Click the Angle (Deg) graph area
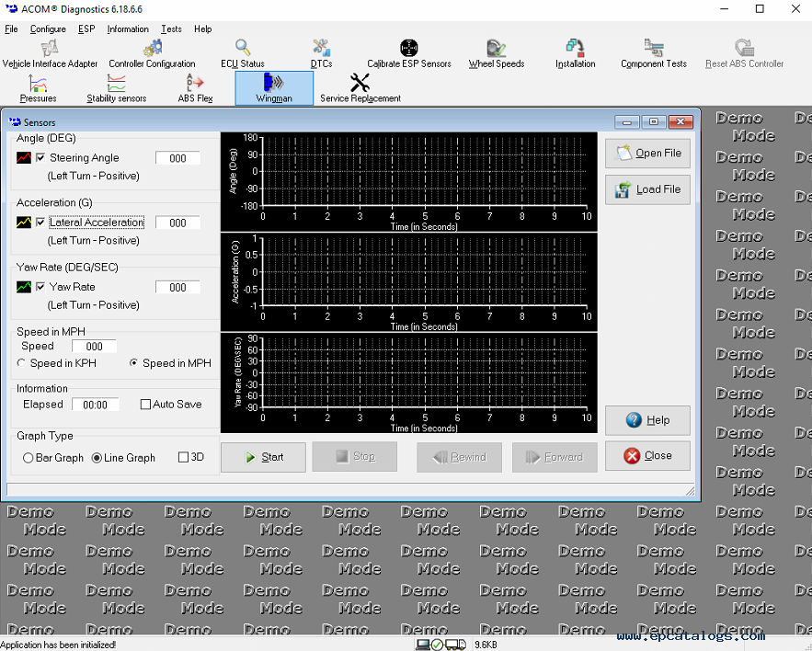This screenshot has height=651, width=812. pyautogui.click(x=409, y=182)
